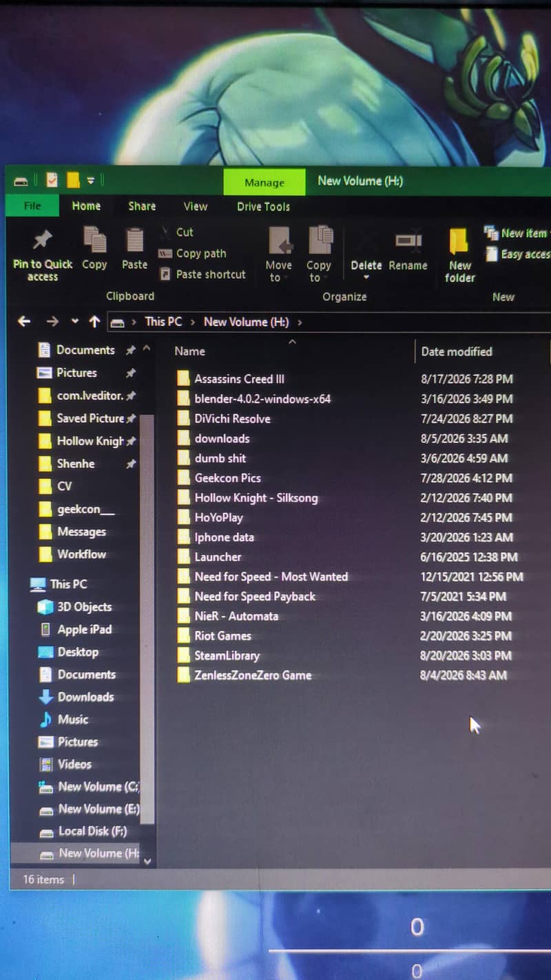Click the Forward navigation arrow

(52, 321)
